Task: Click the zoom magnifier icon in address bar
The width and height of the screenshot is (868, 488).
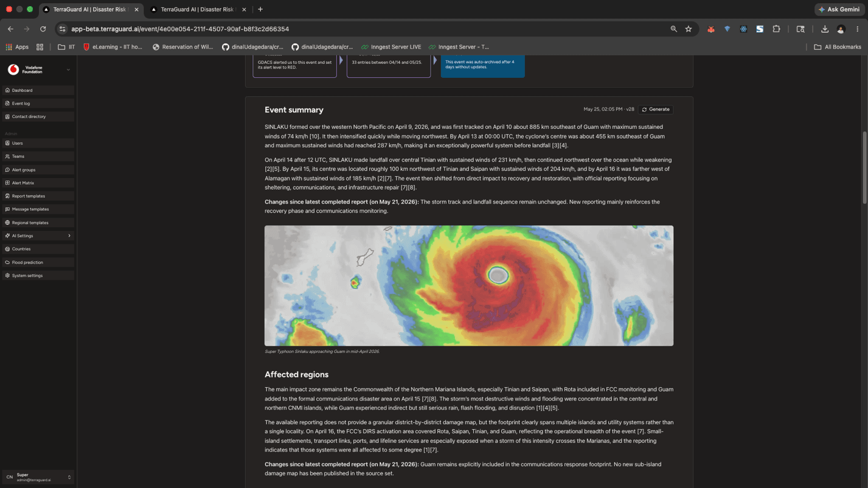Action: coord(673,29)
